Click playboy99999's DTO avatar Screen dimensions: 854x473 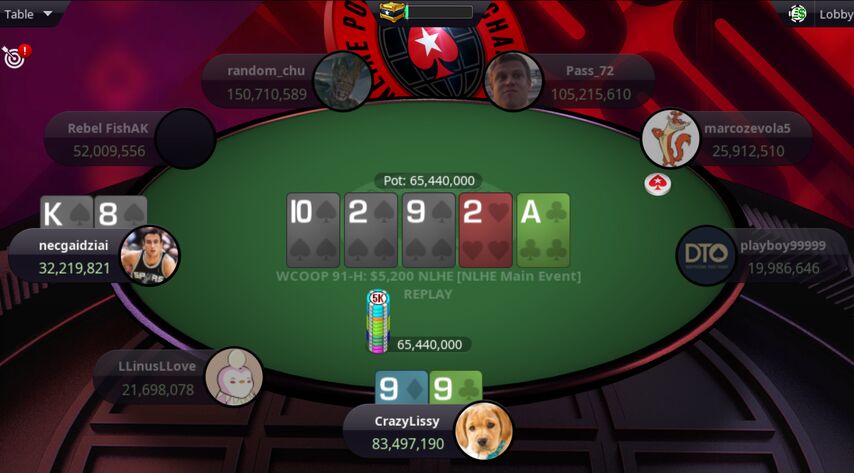[x=706, y=255]
